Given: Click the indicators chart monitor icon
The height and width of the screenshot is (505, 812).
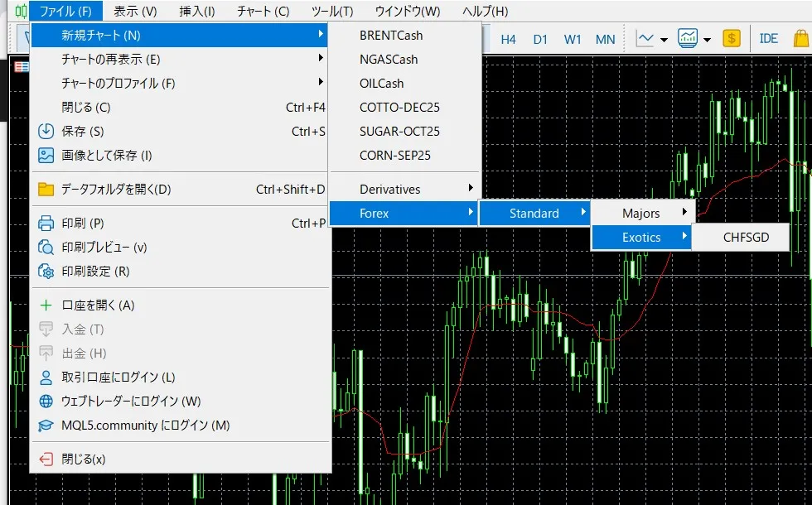Looking at the screenshot, I should (688, 39).
